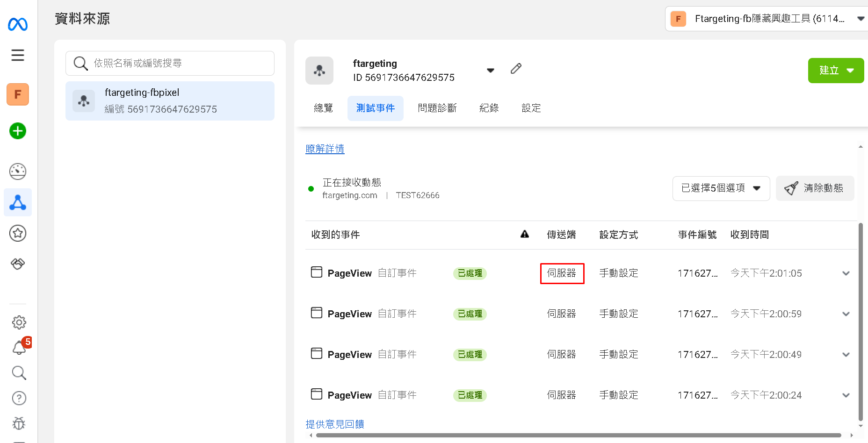Click 伺服器 cell in the 2:01:05 row
The height and width of the screenshot is (443, 868).
click(562, 273)
